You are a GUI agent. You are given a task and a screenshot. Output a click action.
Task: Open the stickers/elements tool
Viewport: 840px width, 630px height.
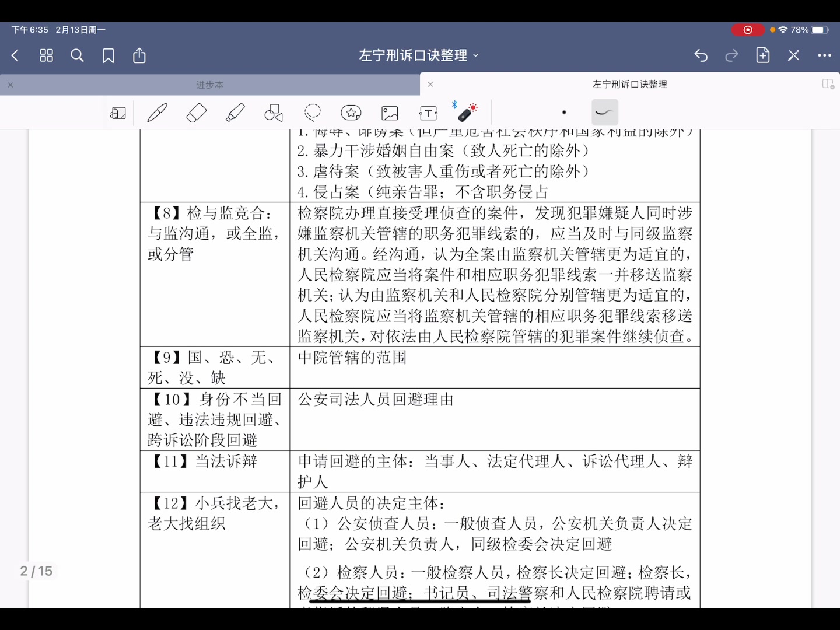(x=351, y=113)
